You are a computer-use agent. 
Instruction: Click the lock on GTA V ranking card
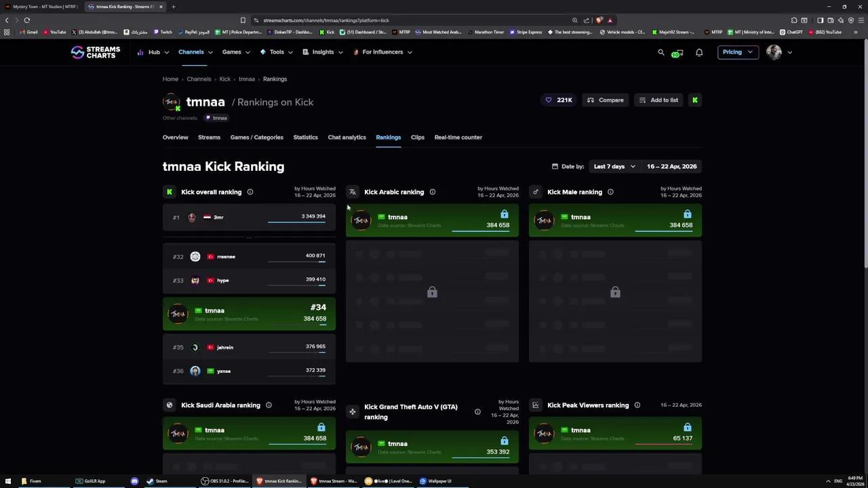pyautogui.click(x=504, y=441)
